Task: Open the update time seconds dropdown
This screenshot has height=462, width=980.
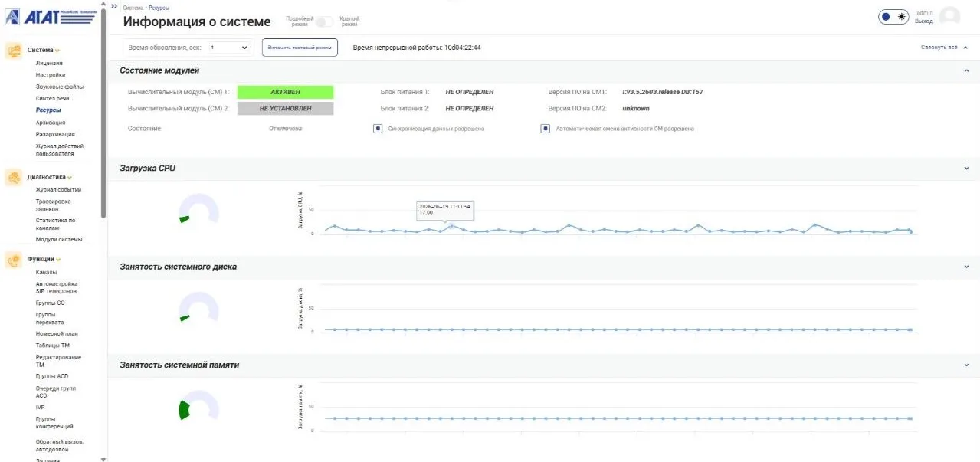Action: (229, 48)
